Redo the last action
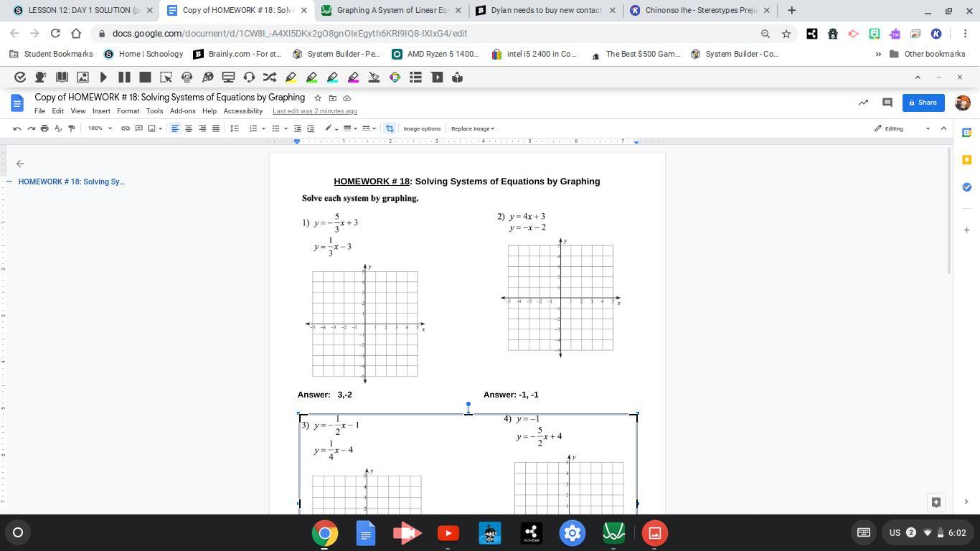980x551 pixels. click(31, 128)
